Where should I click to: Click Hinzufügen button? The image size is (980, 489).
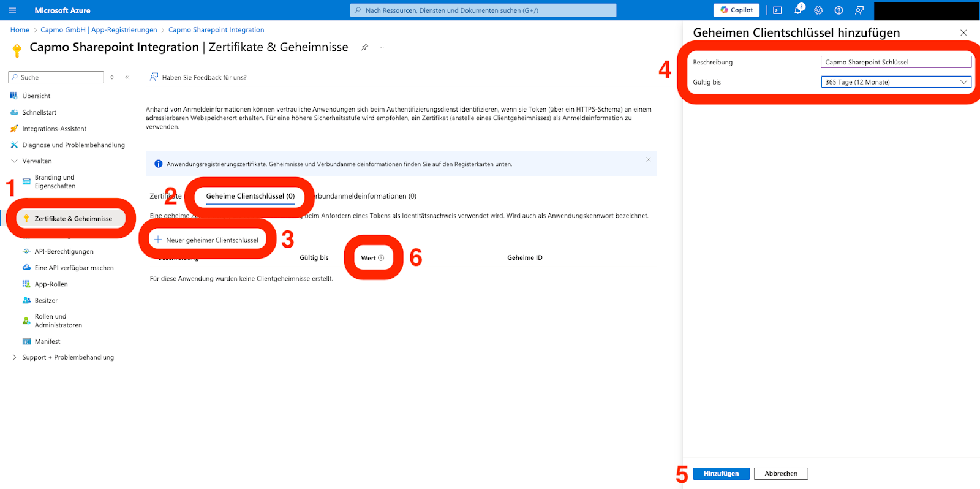click(721, 474)
